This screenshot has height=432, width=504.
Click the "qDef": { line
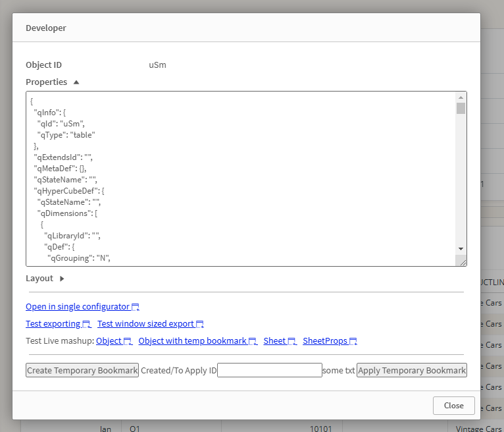tap(59, 247)
